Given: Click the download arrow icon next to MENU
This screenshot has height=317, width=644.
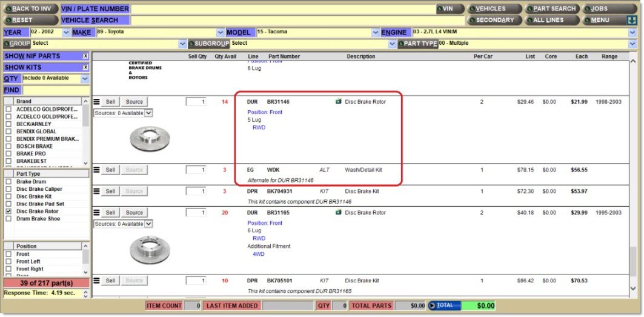Looking at the screenshot, I should point(631,20).
